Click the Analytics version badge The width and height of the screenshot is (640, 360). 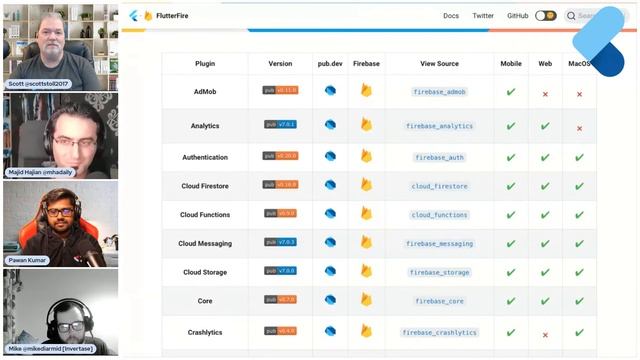point(280,124)
